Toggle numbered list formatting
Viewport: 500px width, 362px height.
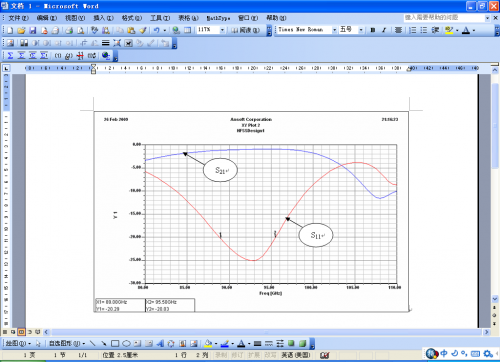coord(412,30)
